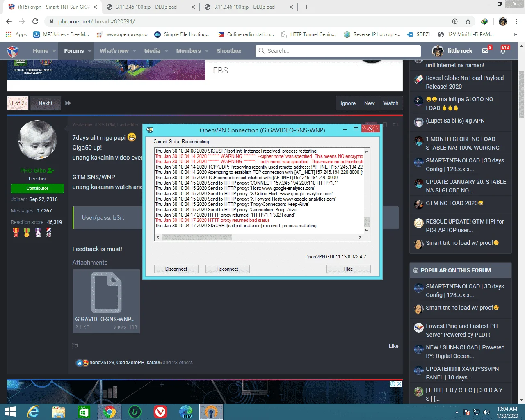Open MP3Juices bookmark

click(x=61, y=34)
